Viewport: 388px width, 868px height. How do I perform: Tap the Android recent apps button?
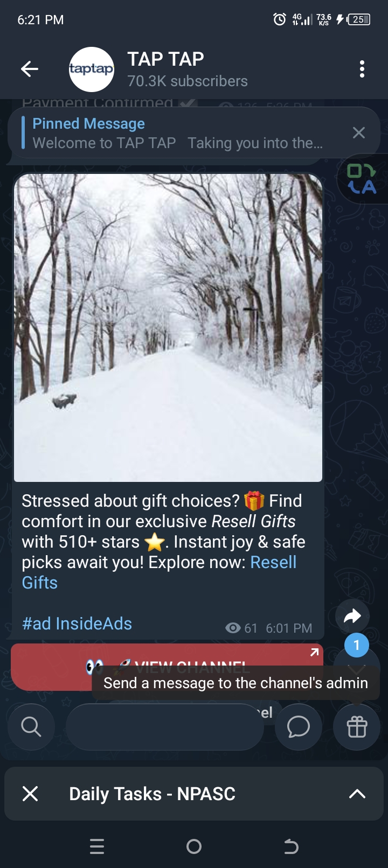click(97, 846)
